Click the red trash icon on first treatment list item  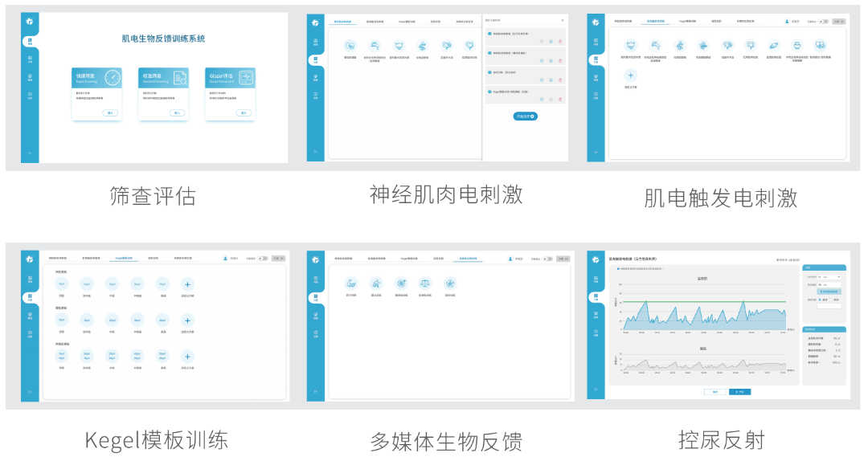click(x=560, y=40)
